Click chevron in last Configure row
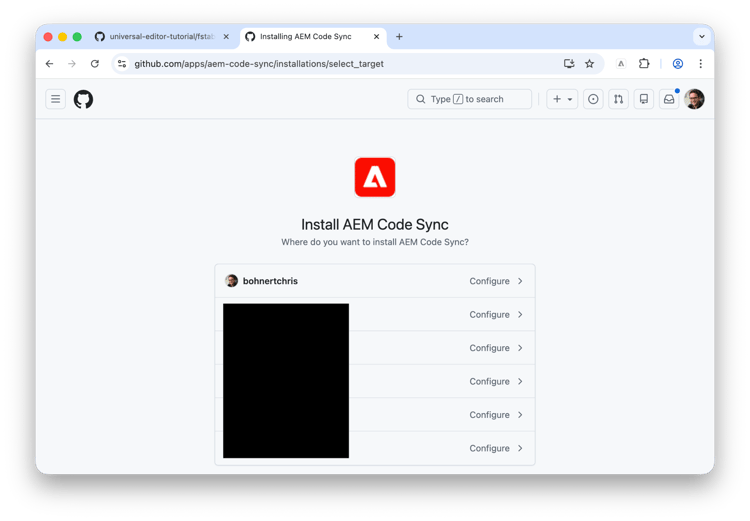This screenshot has height=521, width=750. (x=520, y=448)
